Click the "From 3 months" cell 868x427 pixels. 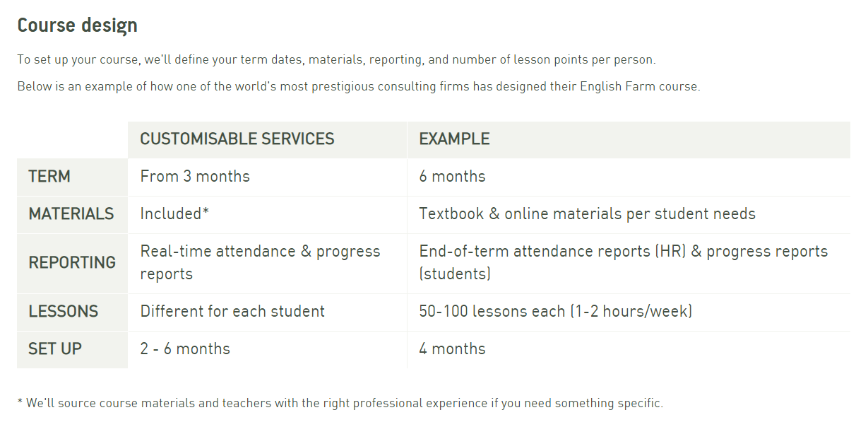coord(195,177)
